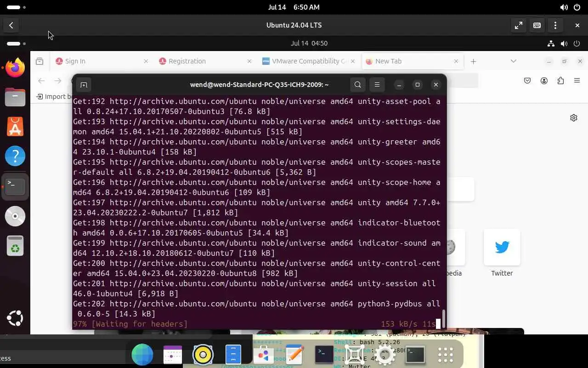
Task: Open Import bookmarks toolbar item
Action: pos(54,97)
